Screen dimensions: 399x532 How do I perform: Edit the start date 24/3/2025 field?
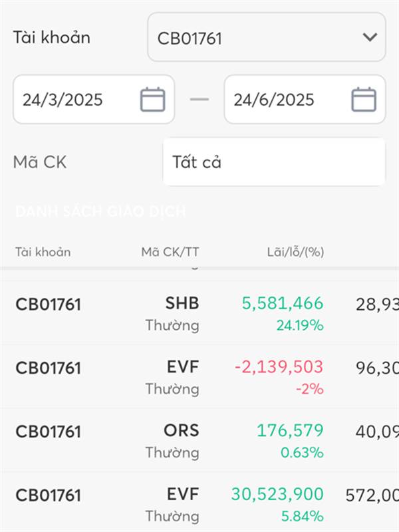click(x=94, y=99)
